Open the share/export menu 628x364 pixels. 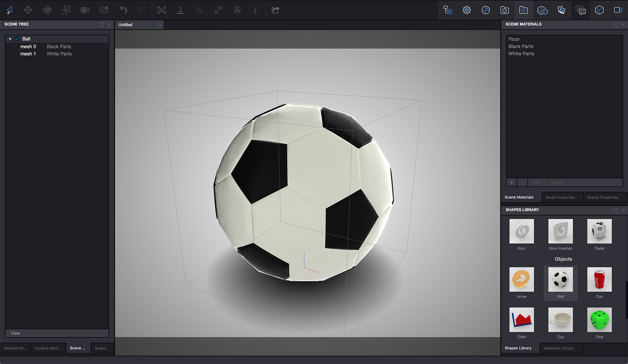(275, 10)
